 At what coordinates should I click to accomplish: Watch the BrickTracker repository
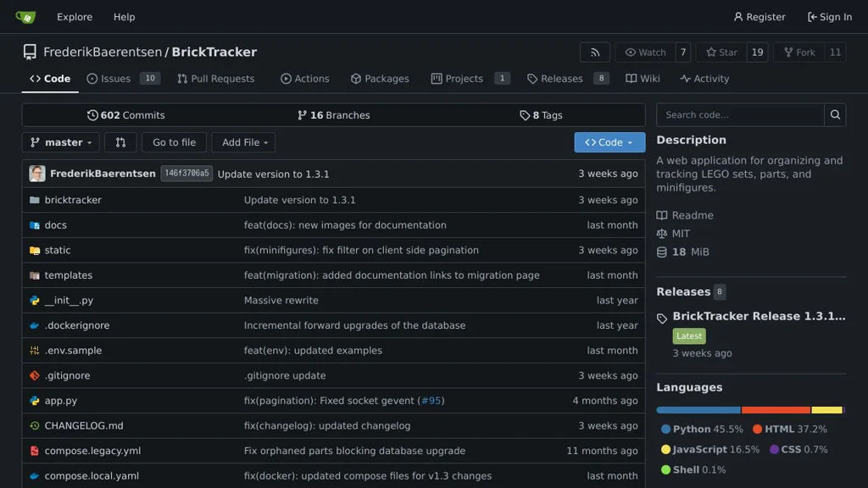click(x=645, y=53)
